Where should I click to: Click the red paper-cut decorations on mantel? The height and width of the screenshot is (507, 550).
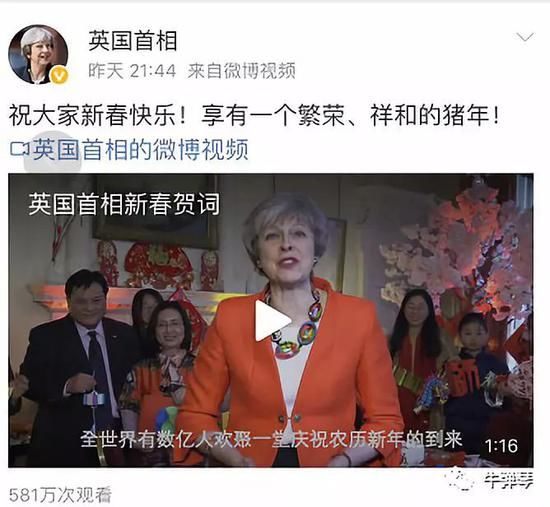click(x=158, y=265)
